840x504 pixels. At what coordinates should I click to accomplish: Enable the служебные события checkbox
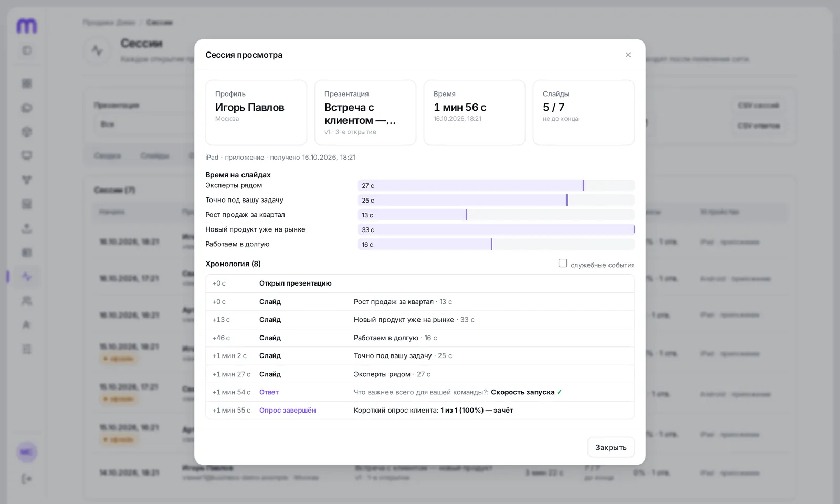click(x=563, y=264)
